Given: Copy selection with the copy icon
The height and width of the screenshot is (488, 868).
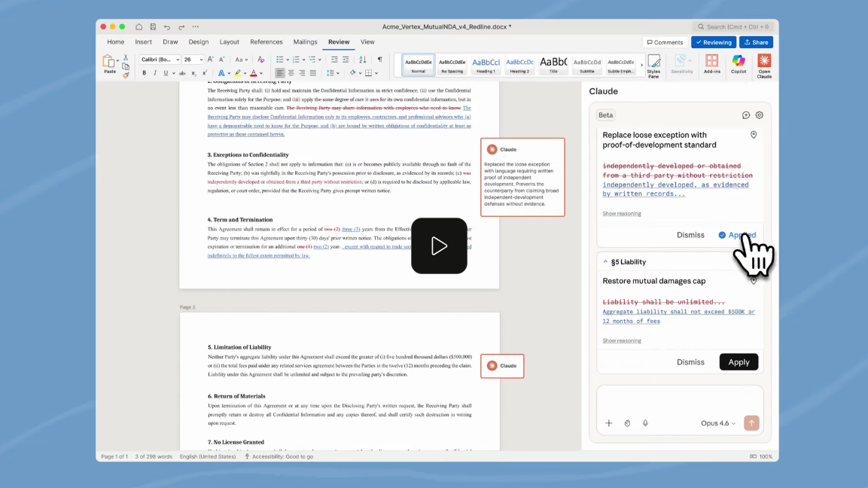Looking at the screenshot, I should click(126, 66).
